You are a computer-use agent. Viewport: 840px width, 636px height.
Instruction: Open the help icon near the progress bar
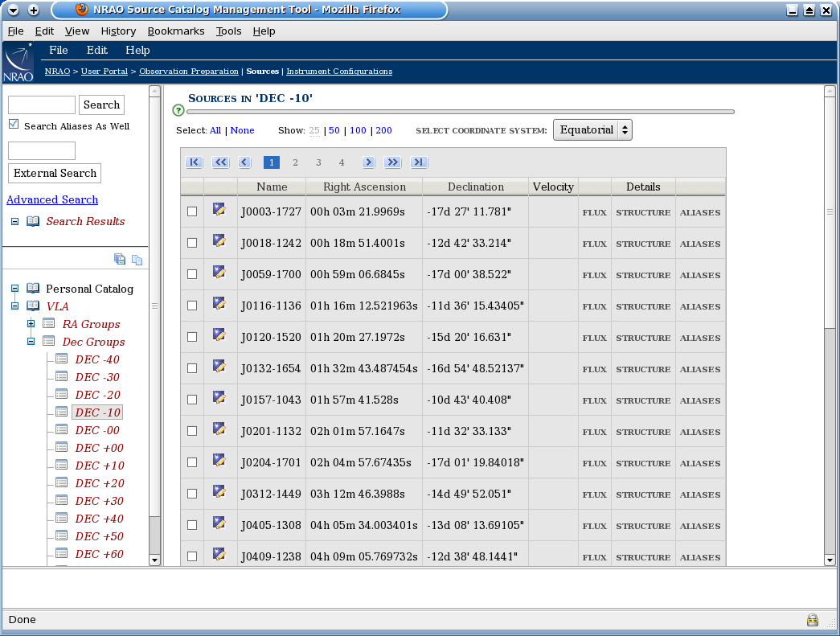pyautogui.click(x=178, y=110)
